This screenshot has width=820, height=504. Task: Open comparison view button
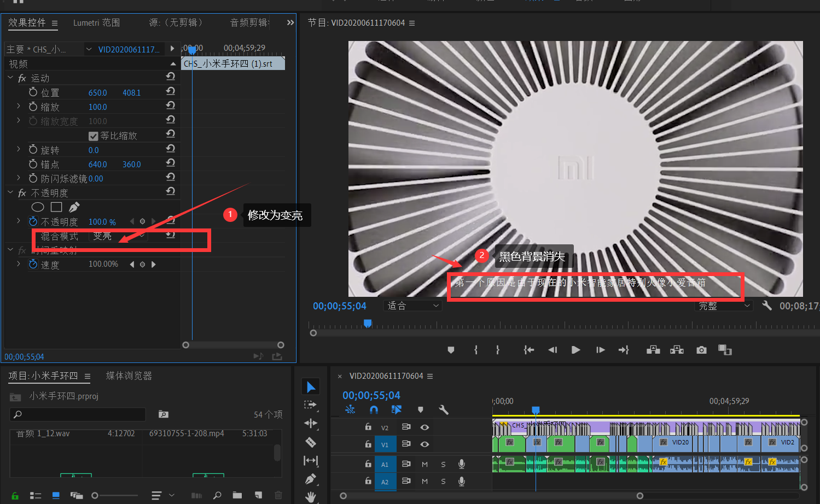tap(725, 350)
